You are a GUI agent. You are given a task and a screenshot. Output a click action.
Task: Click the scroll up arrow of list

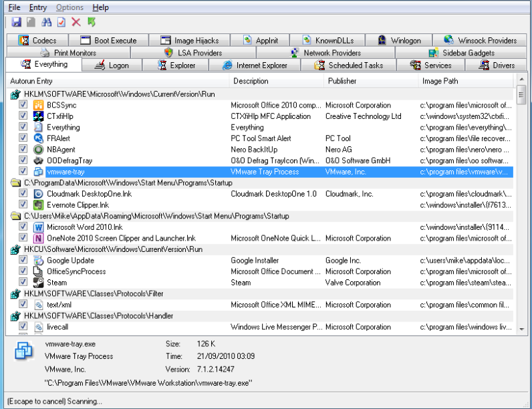[x=521, y=80]
